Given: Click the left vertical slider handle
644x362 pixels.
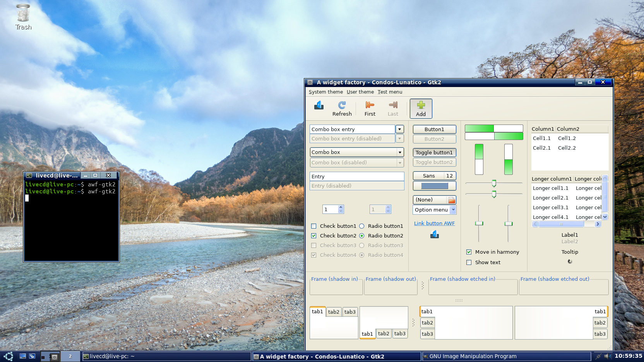Looking at the screenshot, I should coord(479,224).
